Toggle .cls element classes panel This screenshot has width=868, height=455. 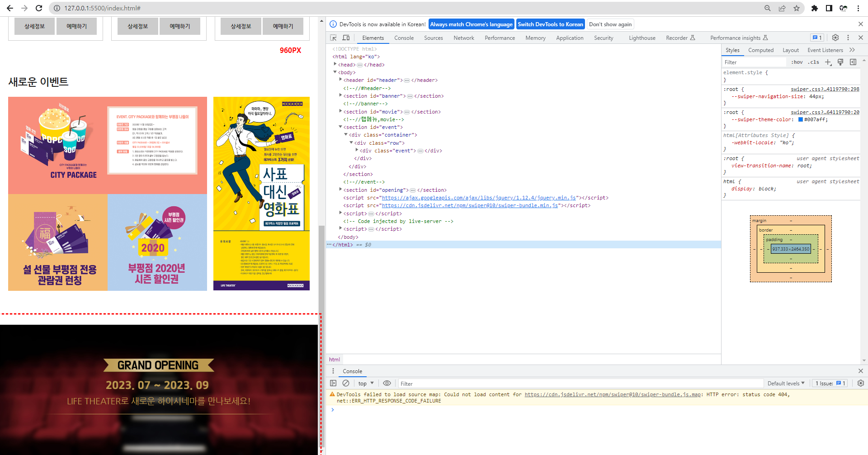[x=814, y=62]
